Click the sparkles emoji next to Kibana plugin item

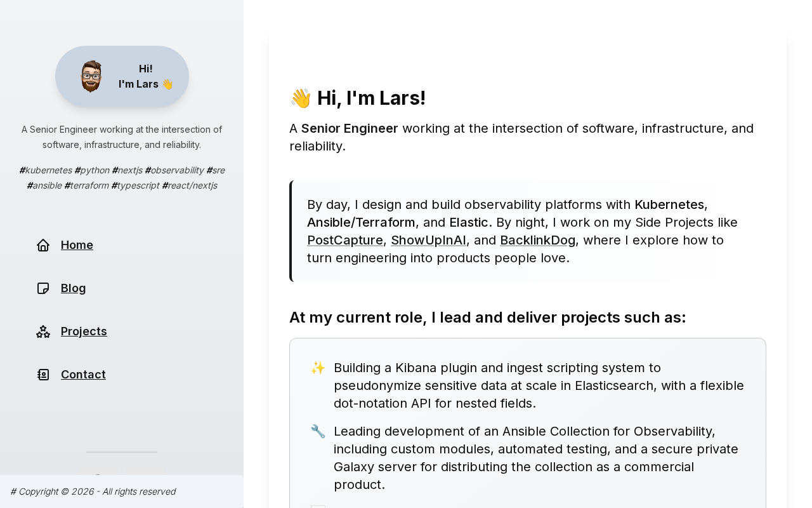click(318, 368)
